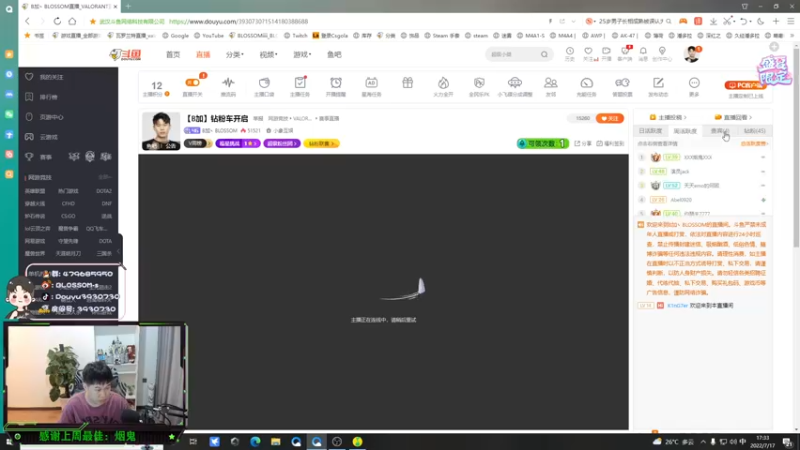Open the flame icon in streamer toolbar
Viewport: 800px width, 450px height.
[443, 83]
